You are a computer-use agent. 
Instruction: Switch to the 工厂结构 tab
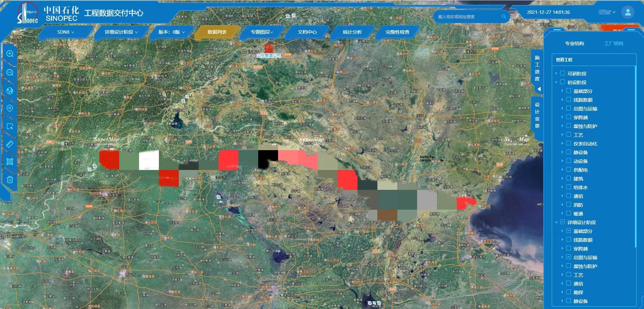click(x=613, y=43)
